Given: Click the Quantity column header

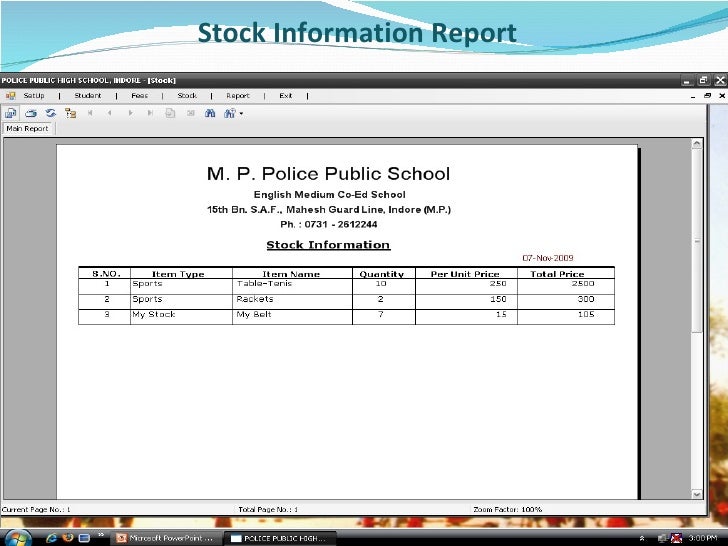Looking at the screenshot, I should [x=382, y=274].
